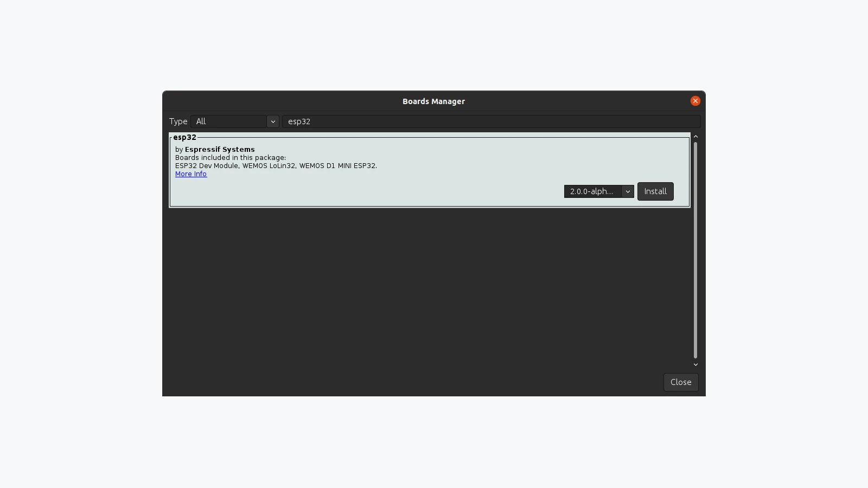Click the esp32 search field
The width and height of the screenshot is (868, 488).
(491, 121)
